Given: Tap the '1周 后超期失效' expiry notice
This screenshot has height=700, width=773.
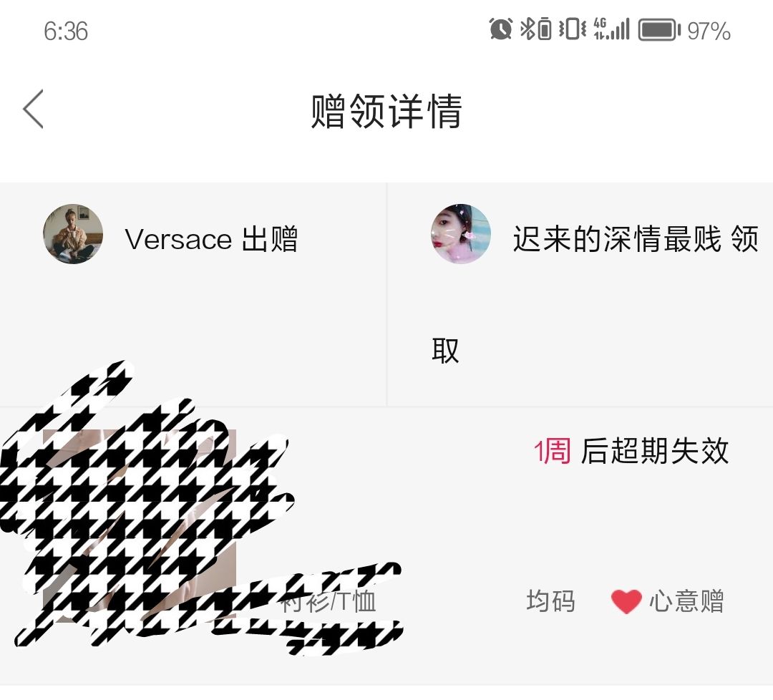Looking at the screenshot, I should (631, 451).
